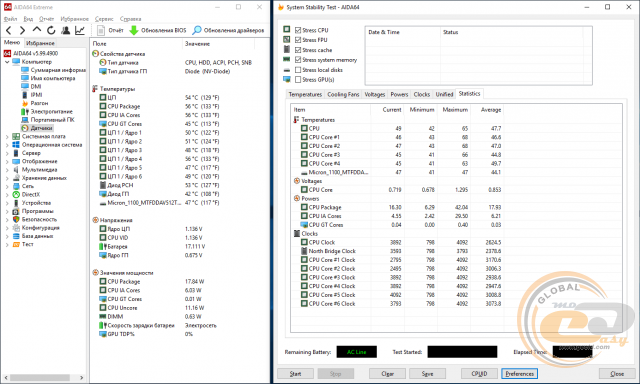
Task: Click North Bridge Clock row
Action: coord(397,251)
